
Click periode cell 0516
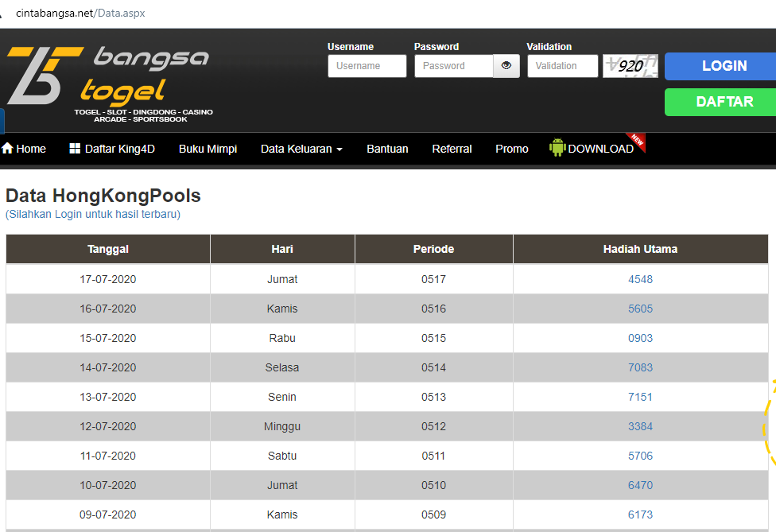click(433, 309)
